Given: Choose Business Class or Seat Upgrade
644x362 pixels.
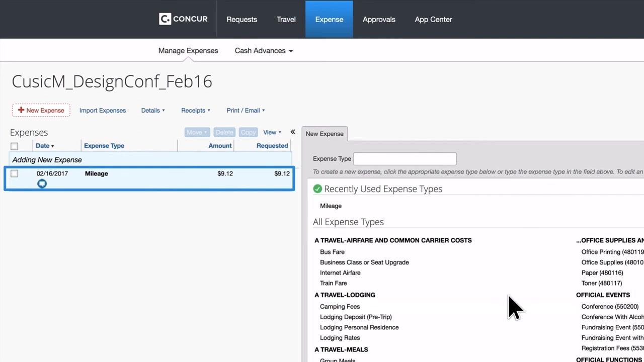Looking at the screenshot, I should [364, 262].
